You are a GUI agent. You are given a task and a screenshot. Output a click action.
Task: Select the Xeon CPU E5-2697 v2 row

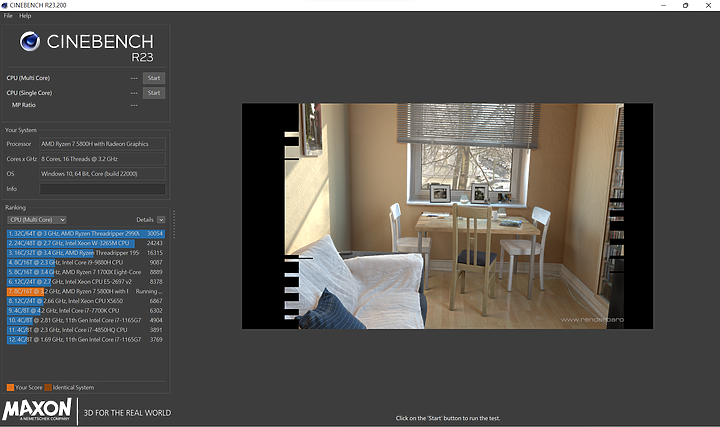[85, 282]
